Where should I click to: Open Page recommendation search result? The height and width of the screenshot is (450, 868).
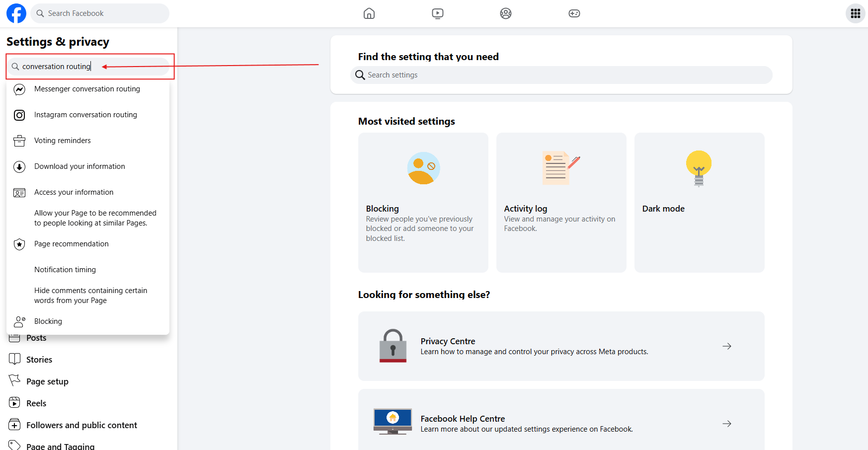tap(71, 244)
